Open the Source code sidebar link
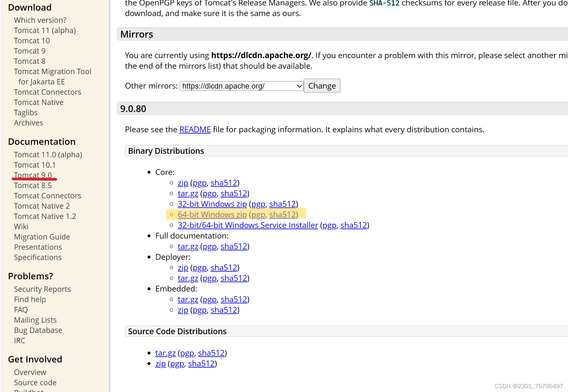The image size is (568, 392). coord(35,382)
